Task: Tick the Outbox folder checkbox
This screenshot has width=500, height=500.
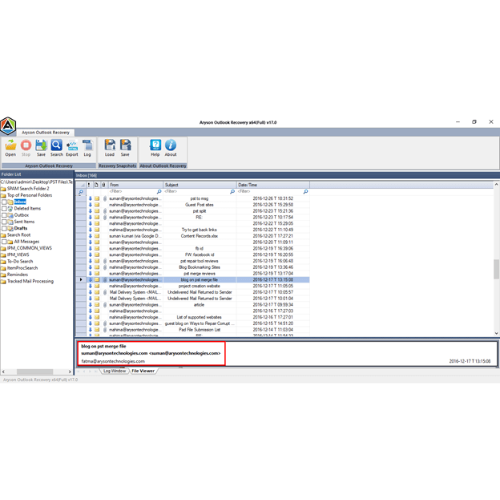Action: pos(4,215)
